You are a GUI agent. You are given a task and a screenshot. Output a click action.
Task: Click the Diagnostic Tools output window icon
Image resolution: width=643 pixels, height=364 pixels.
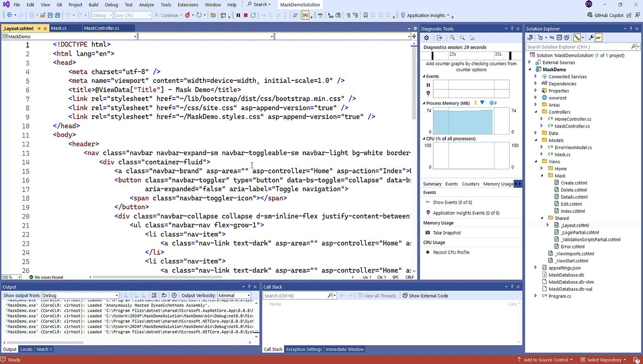439,38
